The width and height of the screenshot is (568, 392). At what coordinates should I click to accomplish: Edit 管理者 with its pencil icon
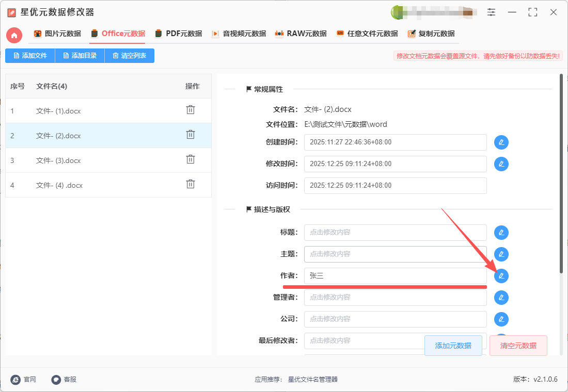pos(501,298)
